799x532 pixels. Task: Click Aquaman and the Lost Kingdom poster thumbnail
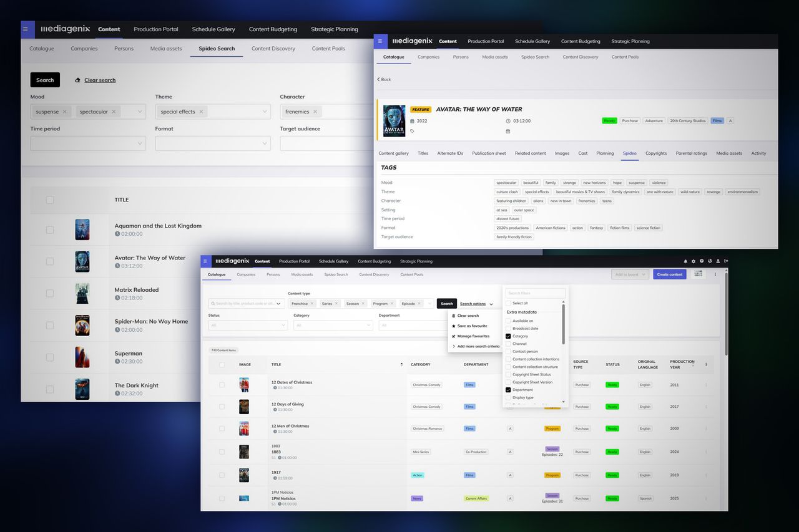click(x=82, y=230)
